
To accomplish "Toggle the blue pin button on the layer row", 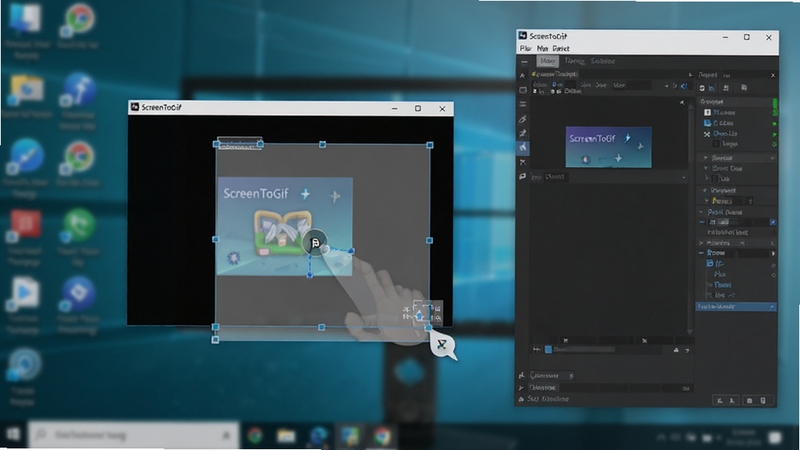I will click(x=772, y=222).
